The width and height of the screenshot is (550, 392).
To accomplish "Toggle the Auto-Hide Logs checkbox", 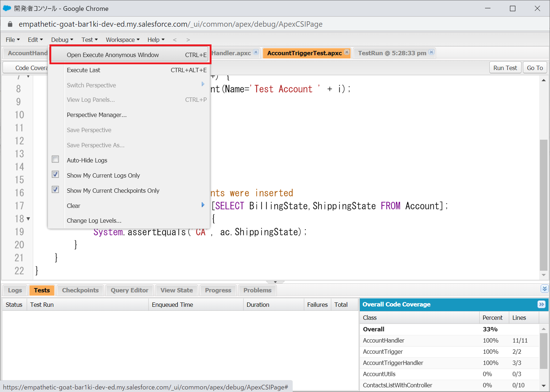I will (x=55, y=159).
